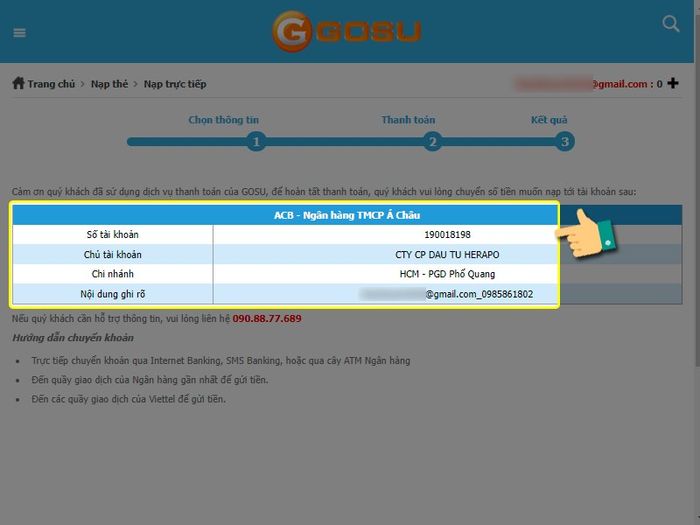This screenshot has height=525, width=700.
Task: Click the plus icon beside account balance
Action: pyautogui.click(x=673, y=83)
